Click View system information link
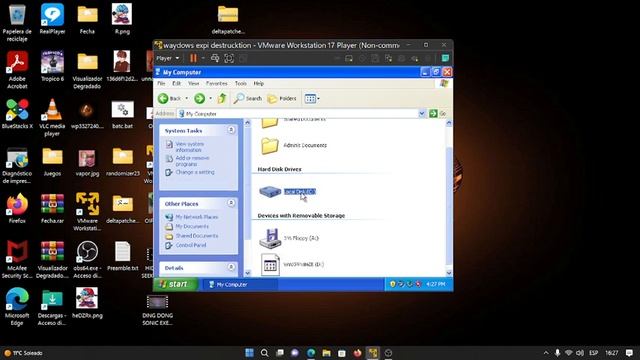This screenshot has width=640, height=360. click(x=189, y=147)
